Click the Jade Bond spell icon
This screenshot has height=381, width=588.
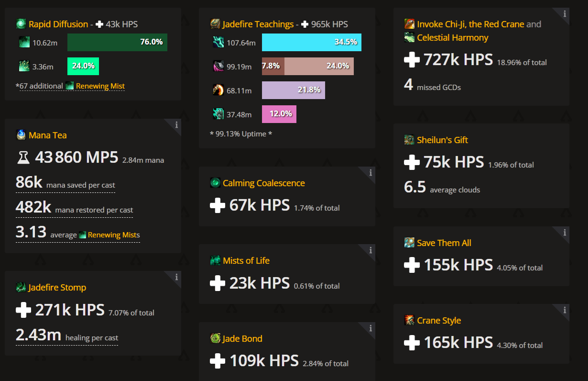click(215, 338)
